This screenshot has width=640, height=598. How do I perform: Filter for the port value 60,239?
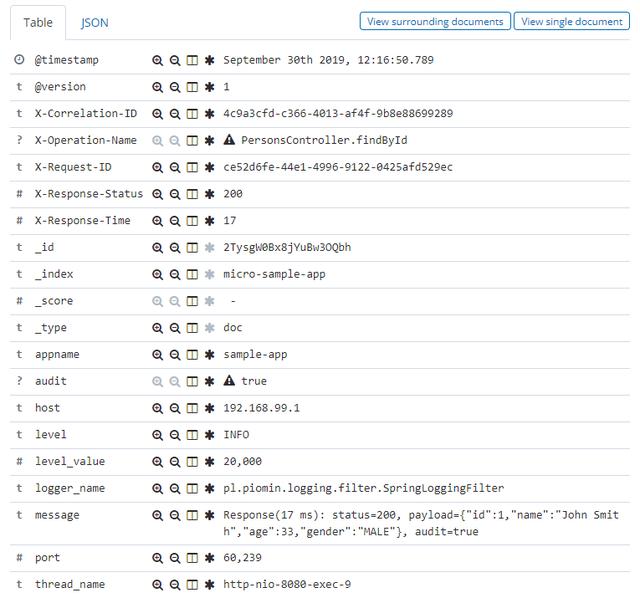pyautogui.click(x=157, y=558)
